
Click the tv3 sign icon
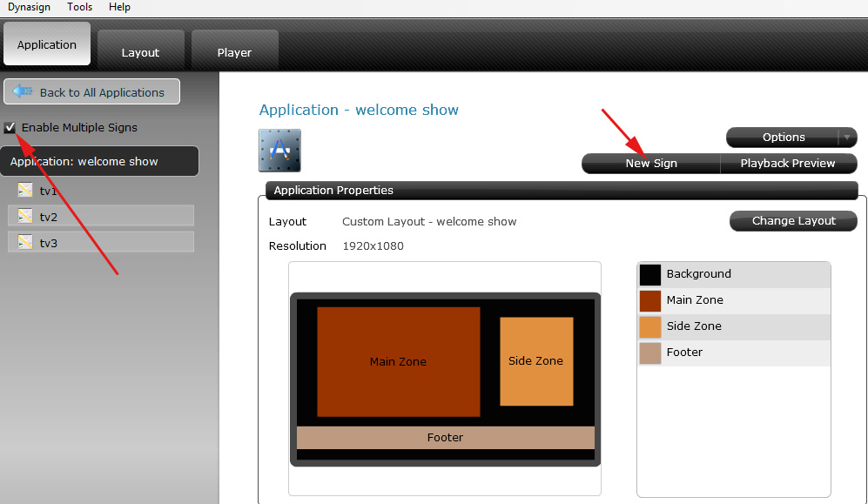point(25,243)
